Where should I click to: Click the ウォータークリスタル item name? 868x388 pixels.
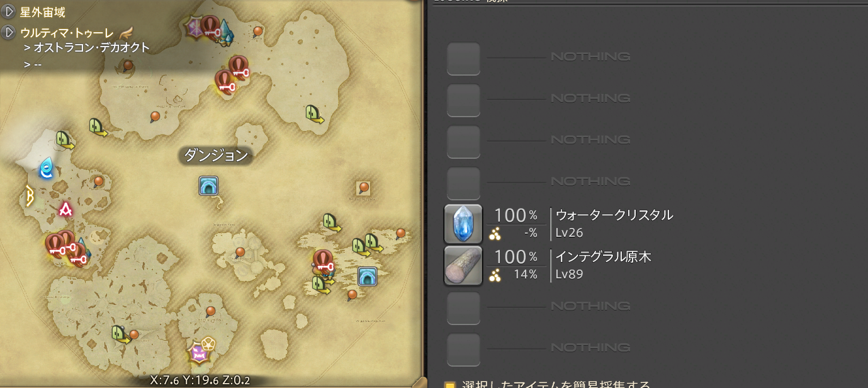614,215
